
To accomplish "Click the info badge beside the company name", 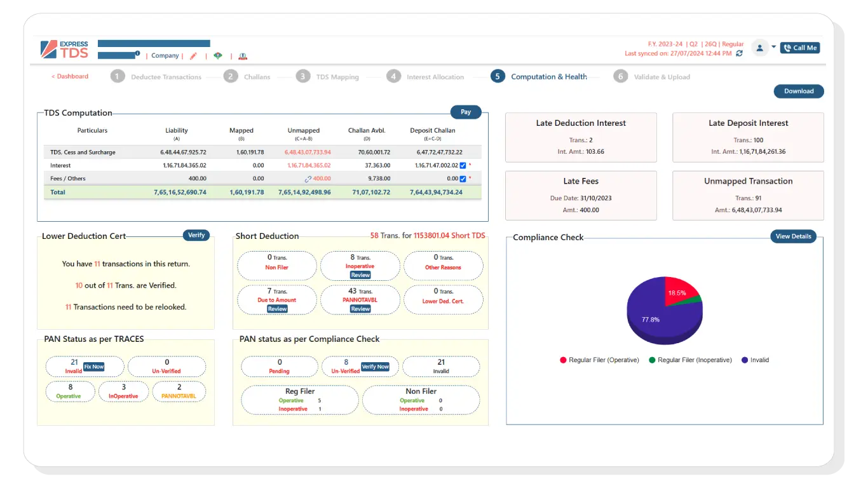I will click(x=138, y=53).
